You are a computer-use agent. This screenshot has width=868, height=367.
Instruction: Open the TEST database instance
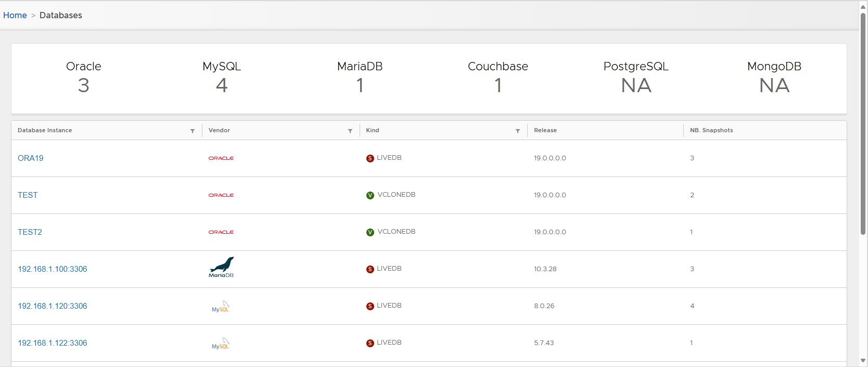[28, 195]
